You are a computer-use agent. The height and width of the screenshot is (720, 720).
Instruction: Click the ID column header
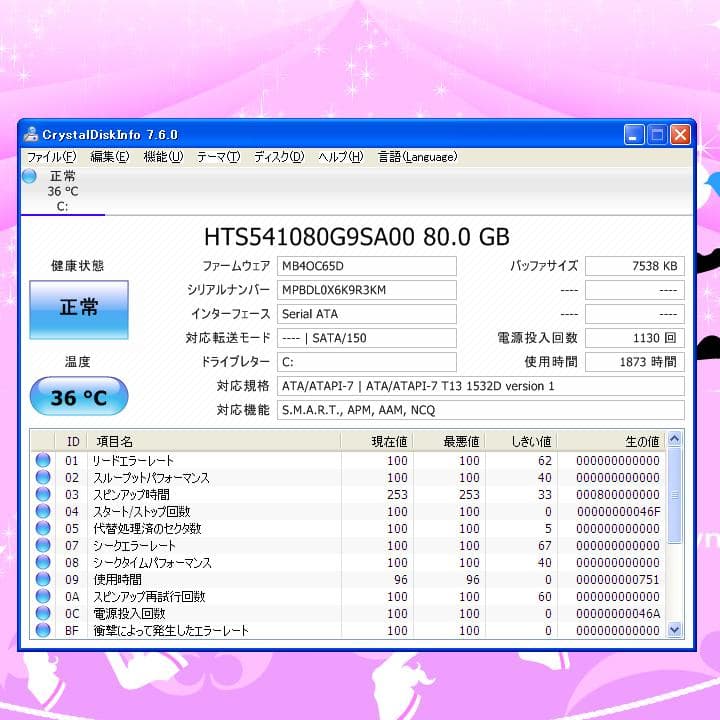coord(72,441)
